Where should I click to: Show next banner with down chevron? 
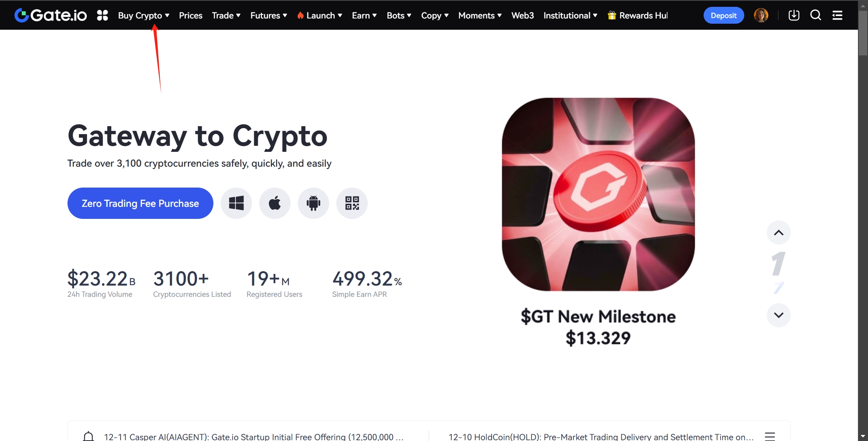[x=778, y=315]
